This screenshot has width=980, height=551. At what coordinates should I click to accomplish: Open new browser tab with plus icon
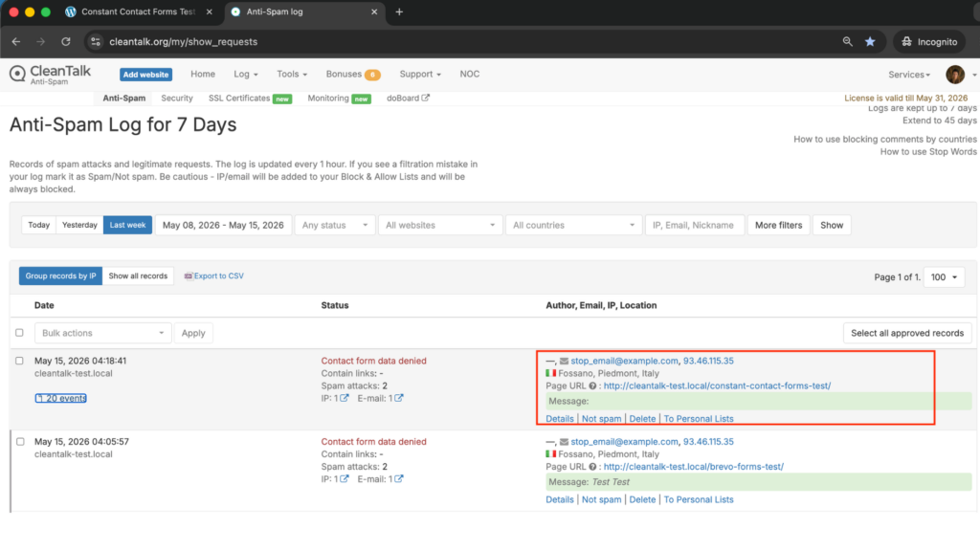399,11
